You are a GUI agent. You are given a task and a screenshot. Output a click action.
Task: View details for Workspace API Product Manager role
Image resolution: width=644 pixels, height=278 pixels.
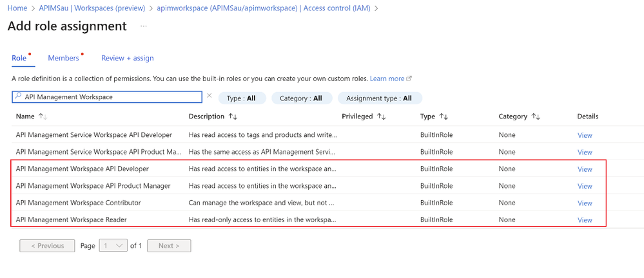[x=585, y=186]
